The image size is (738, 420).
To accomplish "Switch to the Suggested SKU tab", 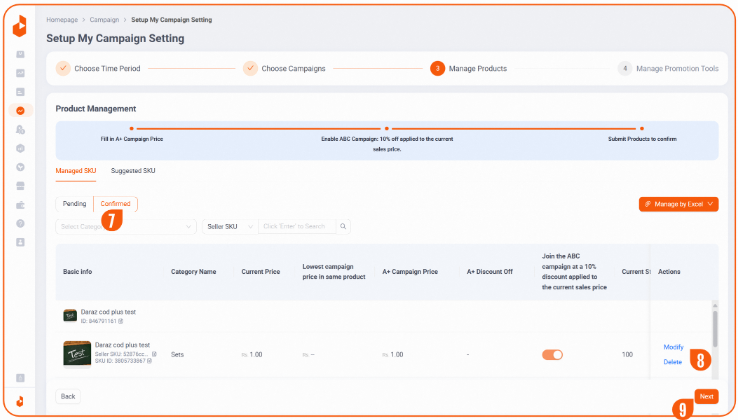I will point(133,171).
